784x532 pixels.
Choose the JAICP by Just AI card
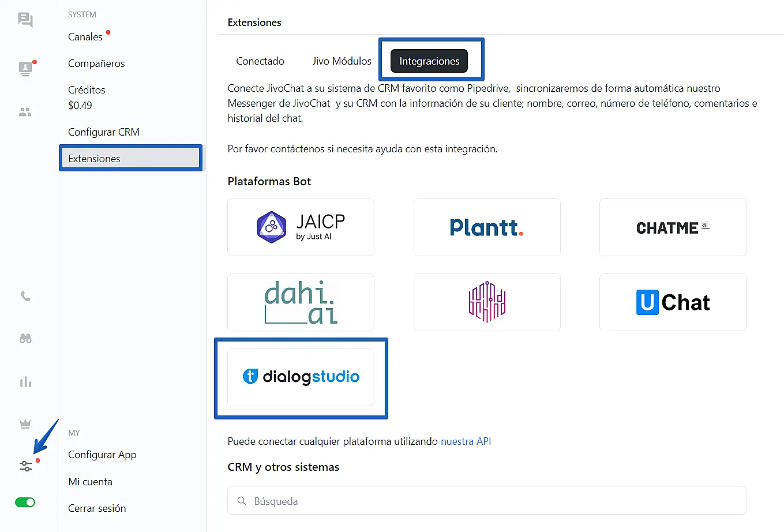coord(301,227)
